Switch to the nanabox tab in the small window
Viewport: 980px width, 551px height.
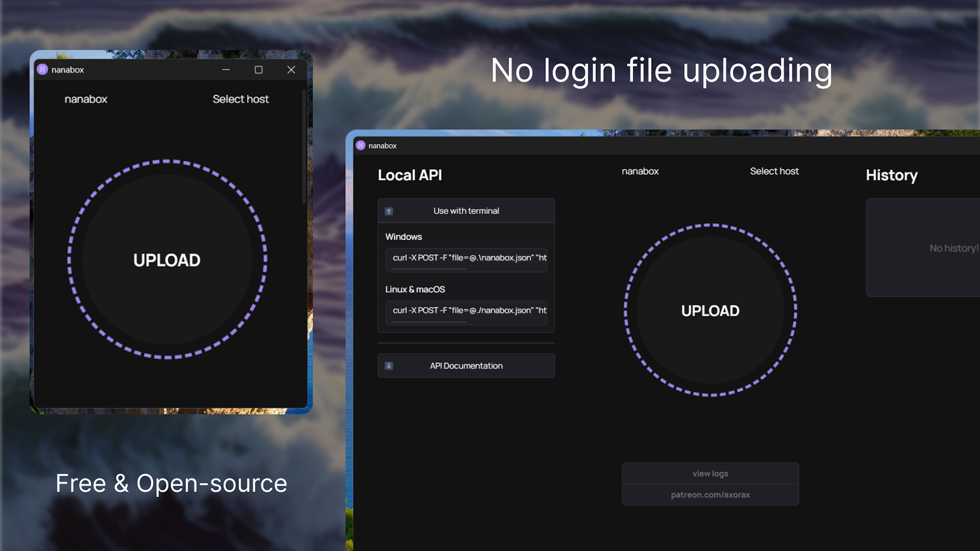(x=86, y=99)
